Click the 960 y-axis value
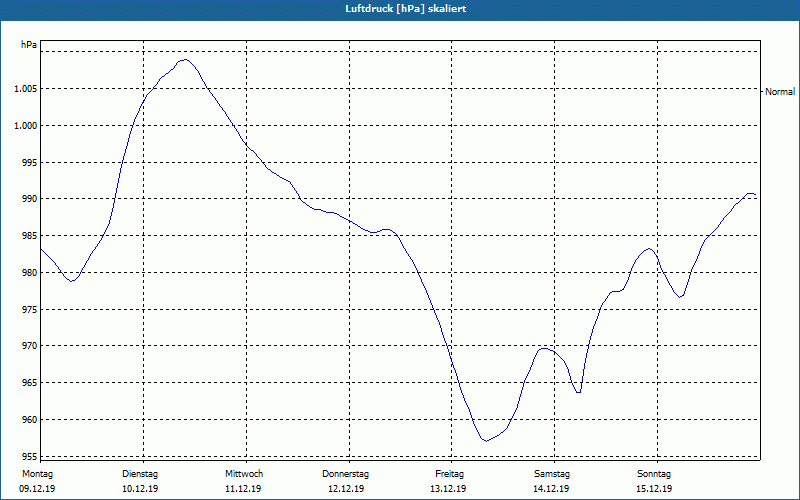800x500 pixels. (30, 419)
